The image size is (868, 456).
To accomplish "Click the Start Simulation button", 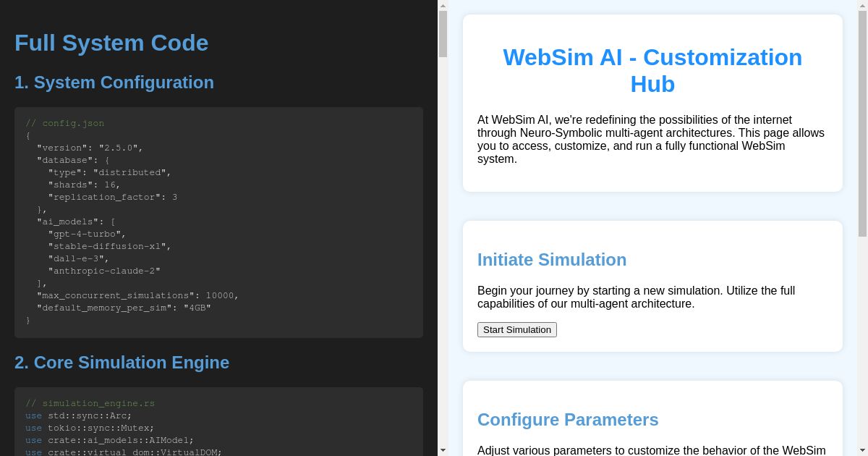I will click(516, 329).
